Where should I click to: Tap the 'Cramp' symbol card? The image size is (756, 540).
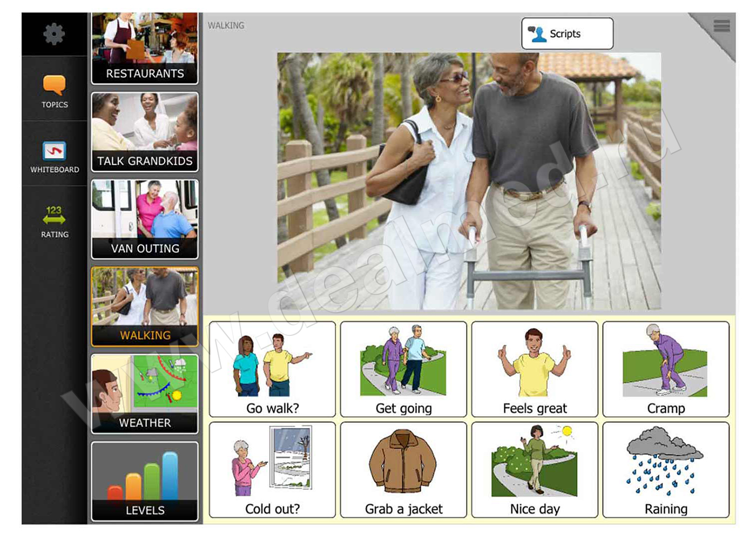coord(666,369)
